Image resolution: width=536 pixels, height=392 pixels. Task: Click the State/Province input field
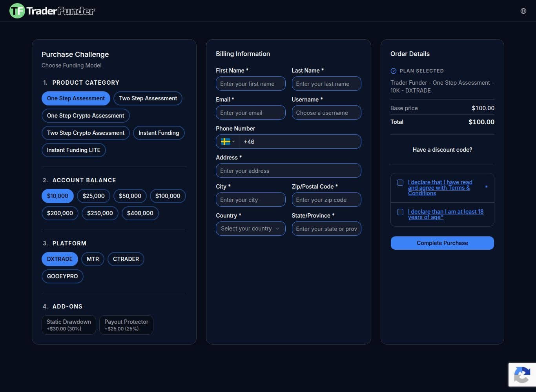click(326, 229)
